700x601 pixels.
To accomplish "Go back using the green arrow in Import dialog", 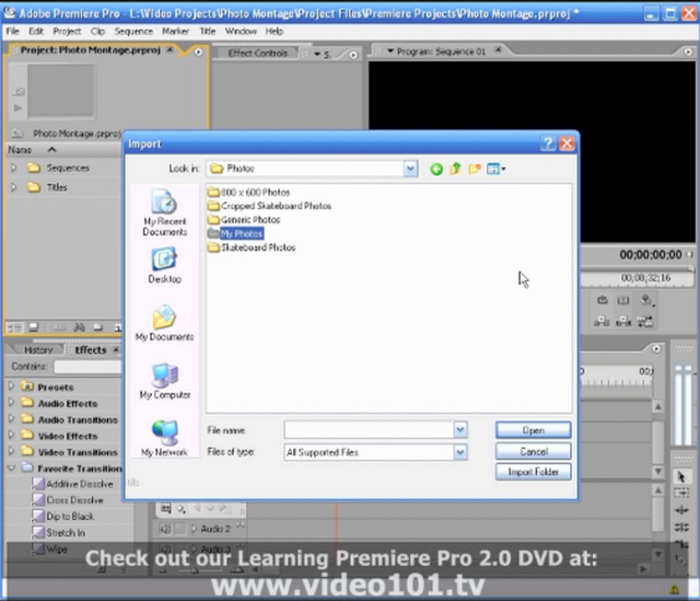I will coord(436,169).
